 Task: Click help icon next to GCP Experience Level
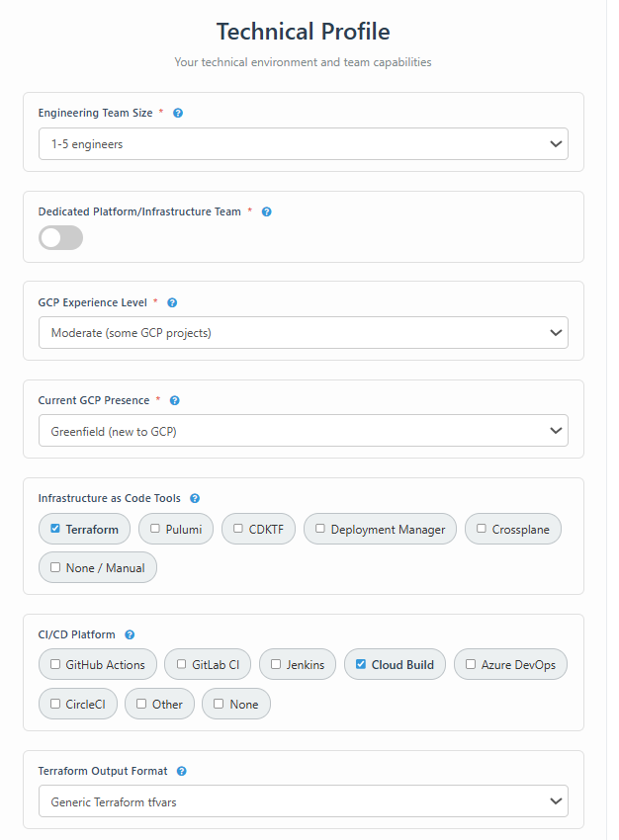(x=172, y=302)
